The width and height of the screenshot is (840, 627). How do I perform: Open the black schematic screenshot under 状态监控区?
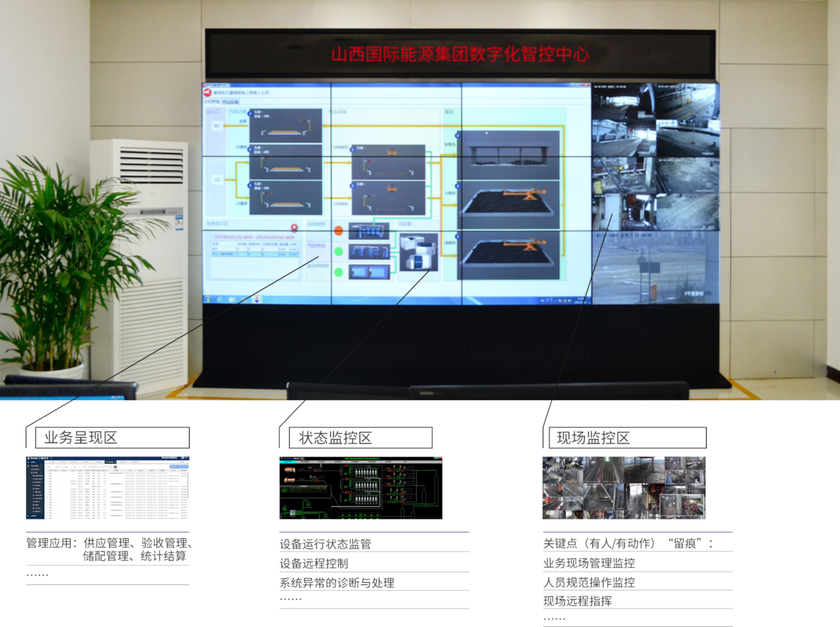[x=361, y=488]
